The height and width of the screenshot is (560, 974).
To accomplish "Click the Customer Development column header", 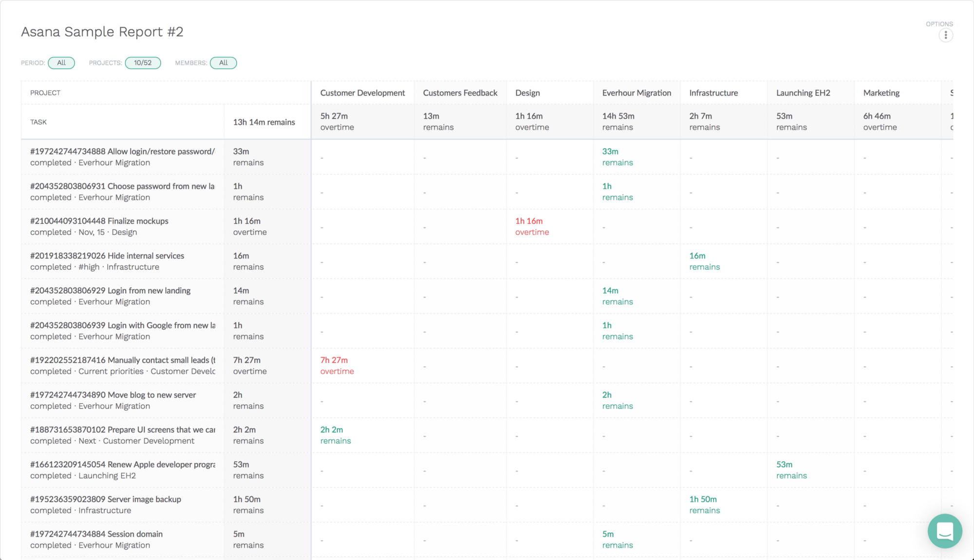I will tap(362, 93).
